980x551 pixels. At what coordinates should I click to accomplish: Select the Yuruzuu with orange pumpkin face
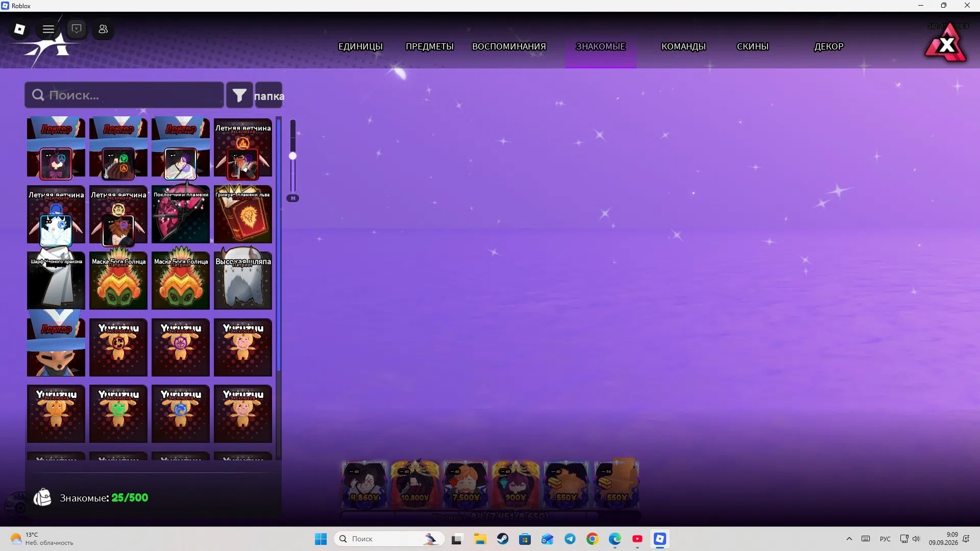tap(56, 414)
